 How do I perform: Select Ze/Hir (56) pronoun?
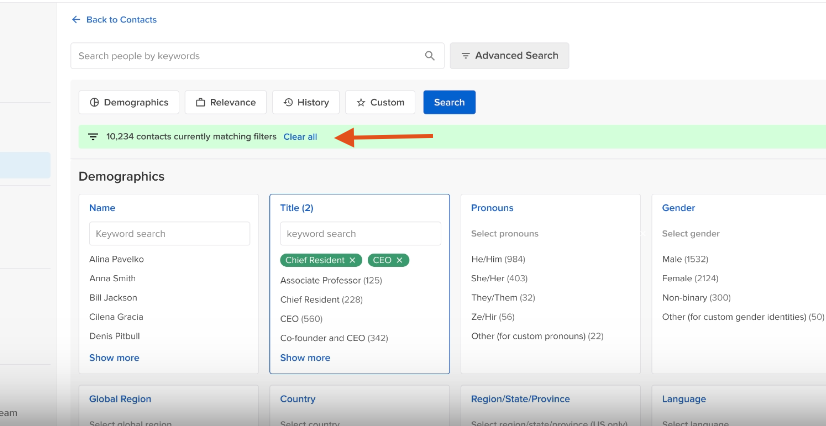click(x=493, y=316)
